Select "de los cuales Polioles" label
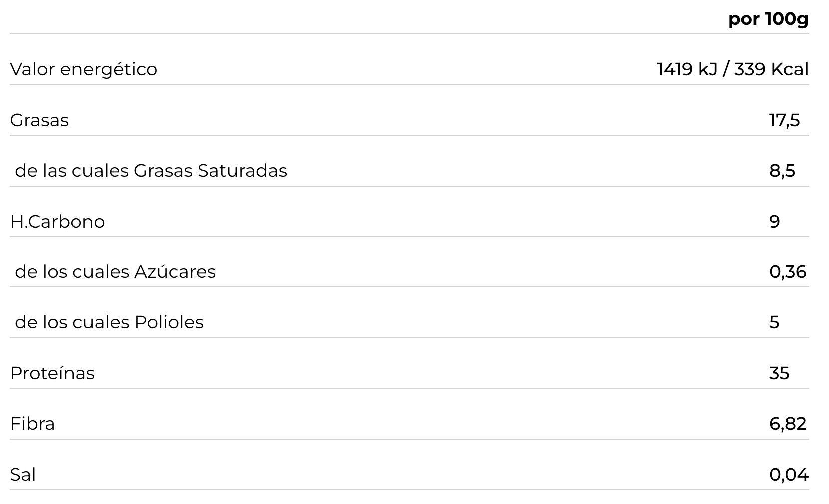Viewport: 829px width, 504px height. pyautogui.click(x=109, y=322)
